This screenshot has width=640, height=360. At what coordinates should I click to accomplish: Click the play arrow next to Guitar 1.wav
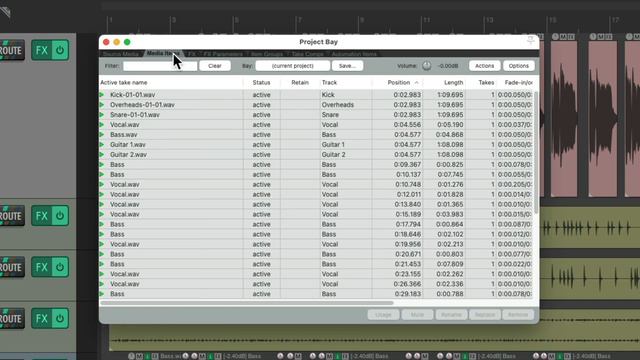coord(102,144)
